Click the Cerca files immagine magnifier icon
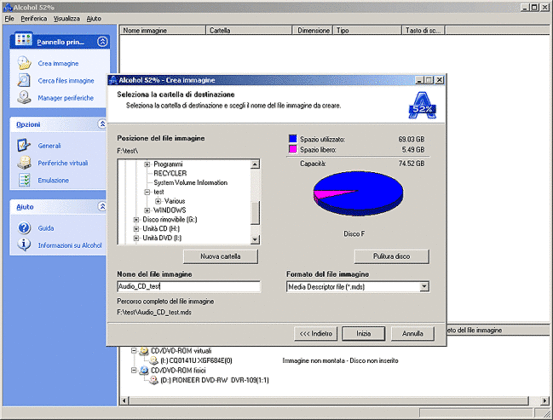 pos(24,80)
